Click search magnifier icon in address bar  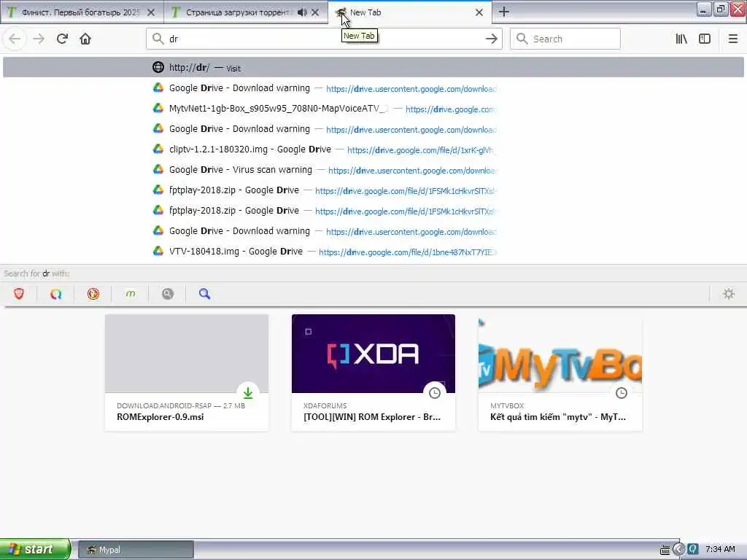click(158, 39)
